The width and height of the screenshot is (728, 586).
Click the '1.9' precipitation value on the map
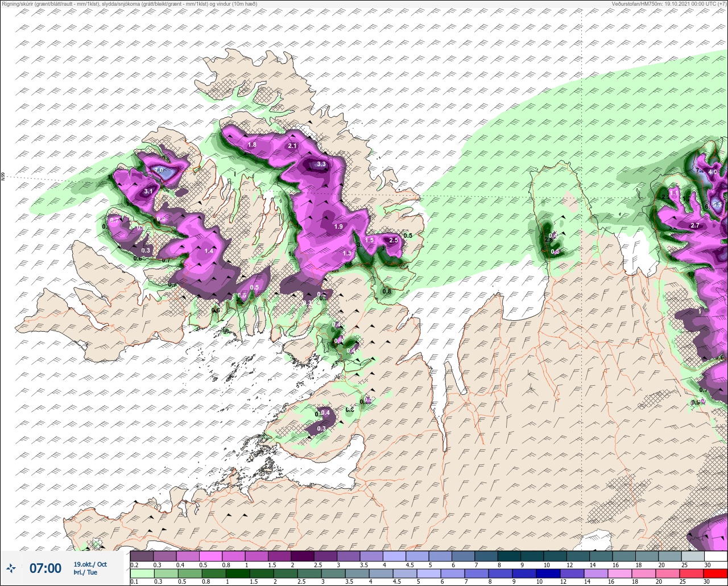tap(338, 226)
